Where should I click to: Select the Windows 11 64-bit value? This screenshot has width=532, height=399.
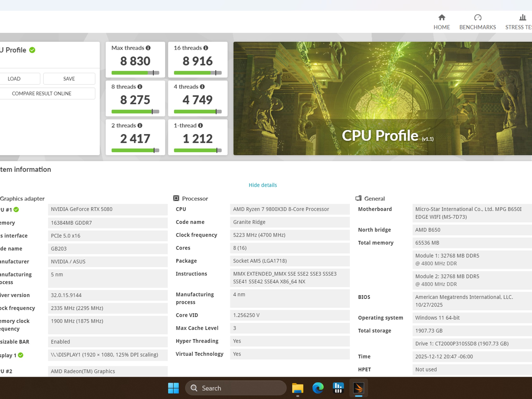pos(472,318)
